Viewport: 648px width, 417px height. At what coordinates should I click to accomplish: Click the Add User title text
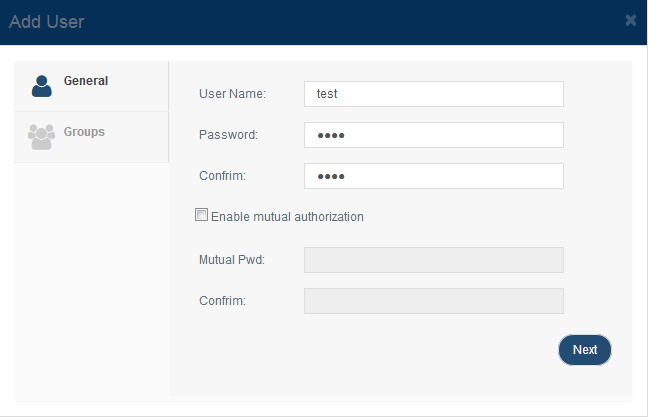(x=47, y=21)
